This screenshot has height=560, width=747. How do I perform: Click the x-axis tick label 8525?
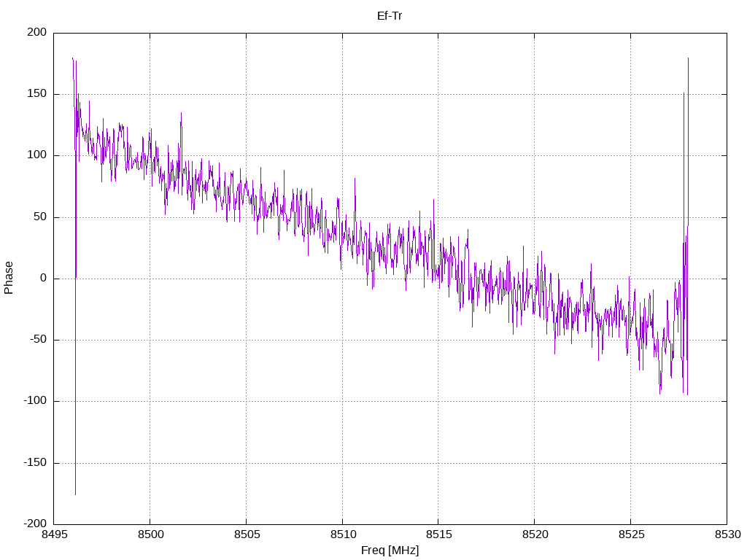click(x=631, y=534)
